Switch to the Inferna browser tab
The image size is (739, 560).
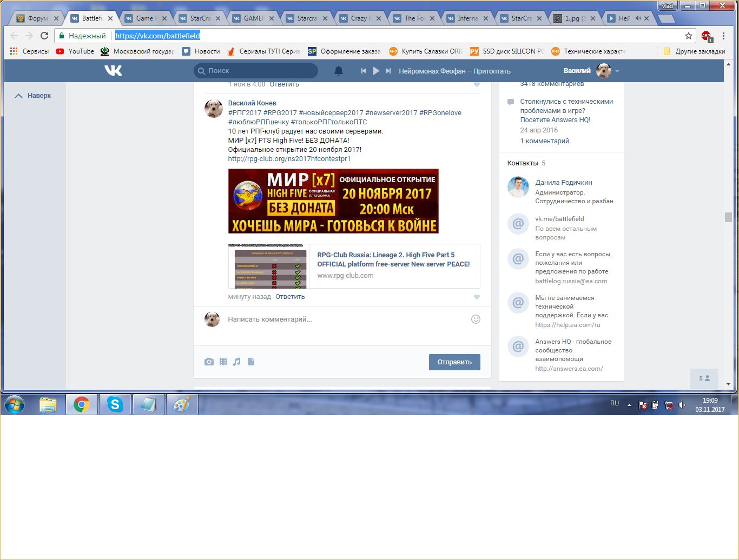tap(467, 18)
